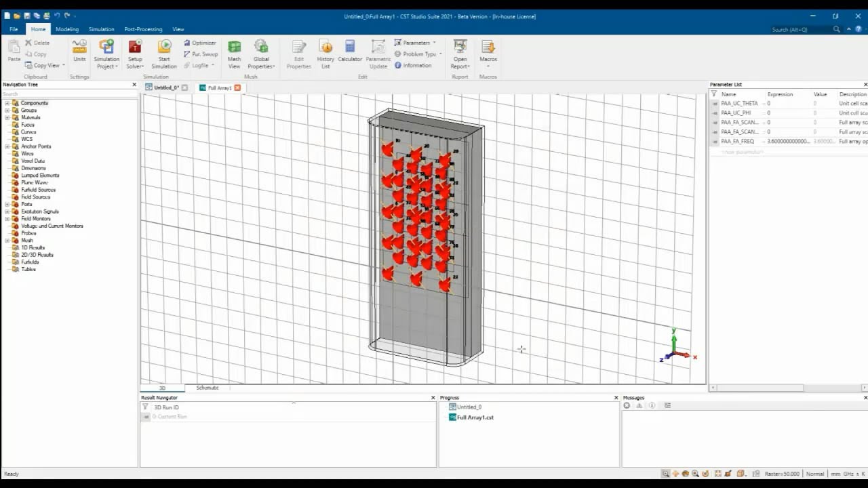Click the Parameter List filter icon
This screenshot has height=488, width=868.
[714, 94]
